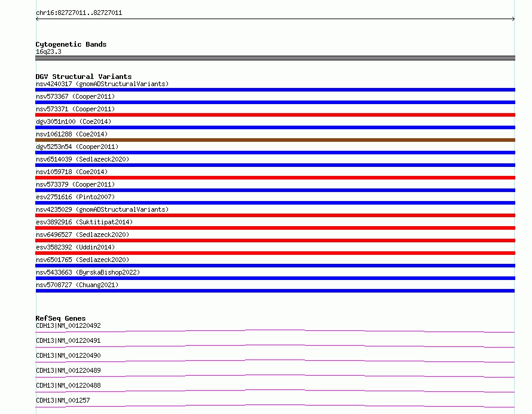Select the brown bar under nsv1061288
Viewport: 532px width, 414px height.
pos(275,140)
